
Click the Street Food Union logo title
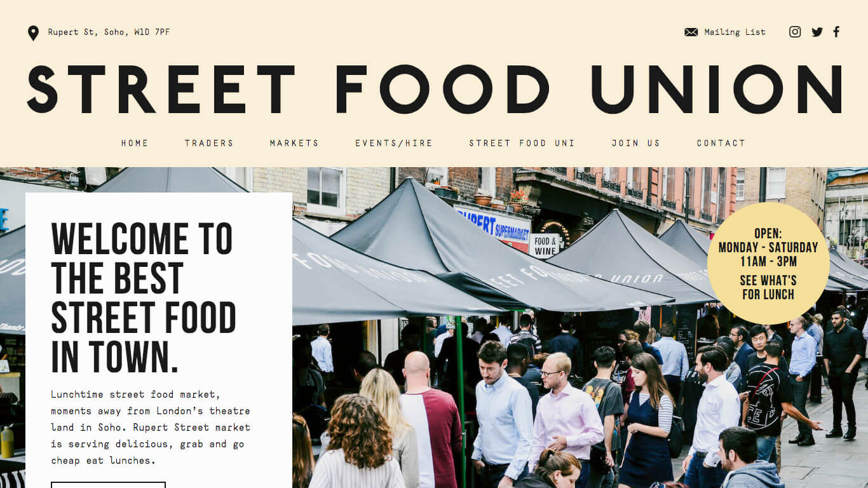[435, 89]
